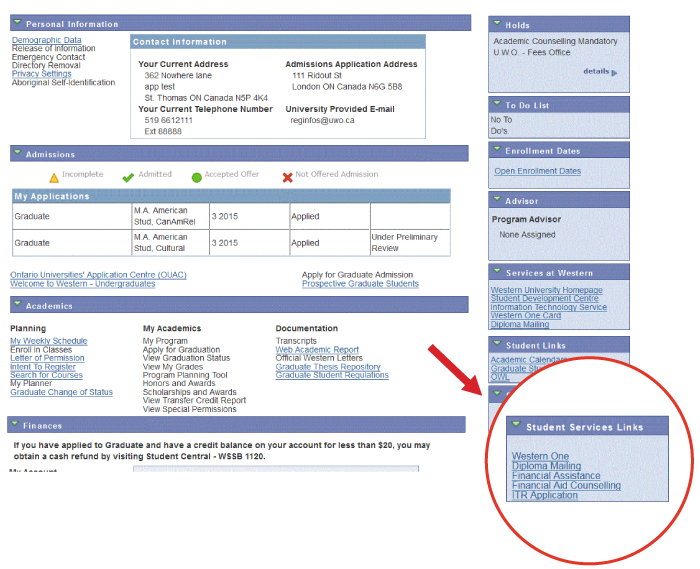Screen dimensions: 700x569
Task: Collapse the Student Links panel
Action: point(497,343)
